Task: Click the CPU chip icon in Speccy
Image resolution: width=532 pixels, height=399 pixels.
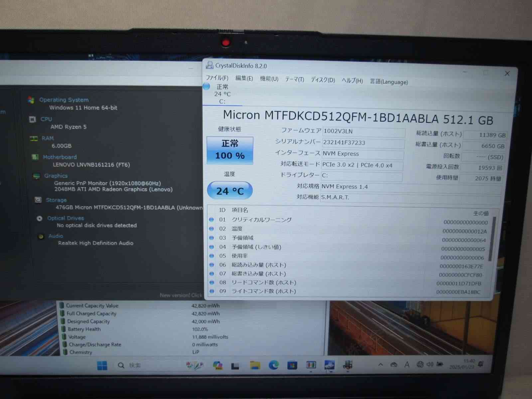Action: pyautogui.click(x=32, y=119)
